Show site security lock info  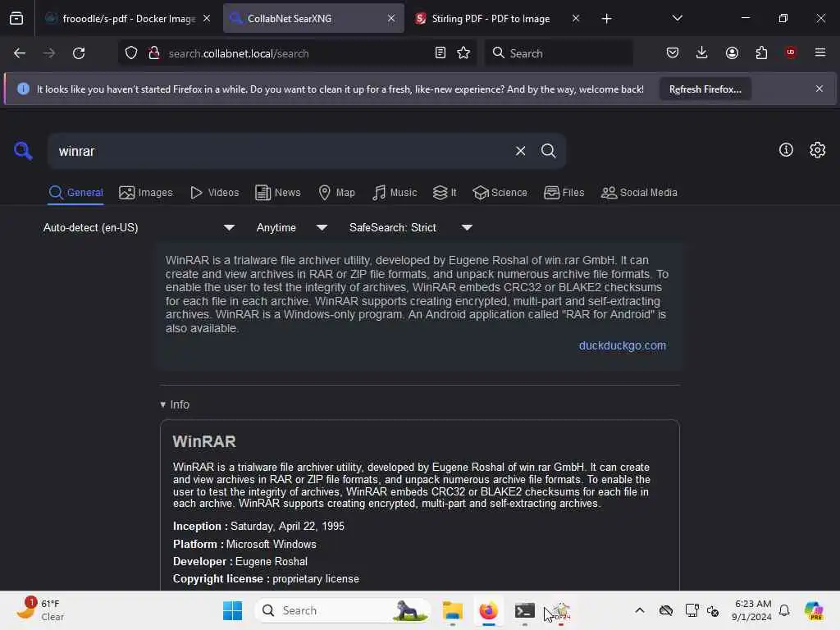154,53
